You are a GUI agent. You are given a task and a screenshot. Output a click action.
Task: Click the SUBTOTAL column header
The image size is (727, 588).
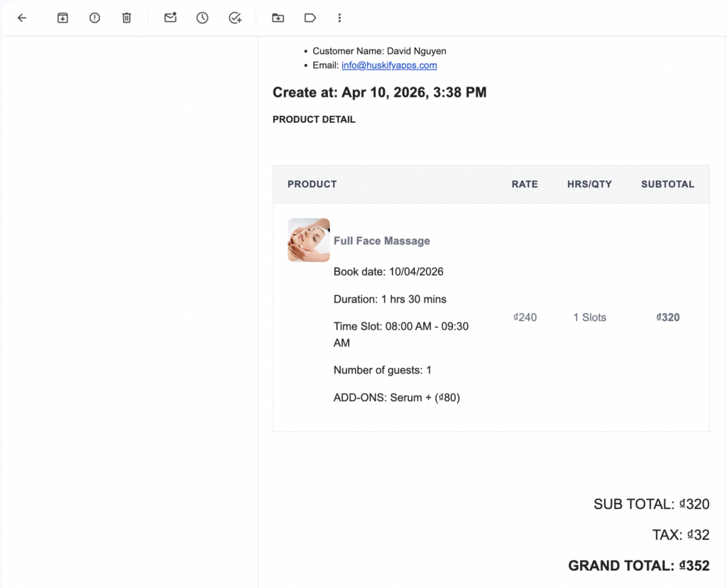coord(667,184)
